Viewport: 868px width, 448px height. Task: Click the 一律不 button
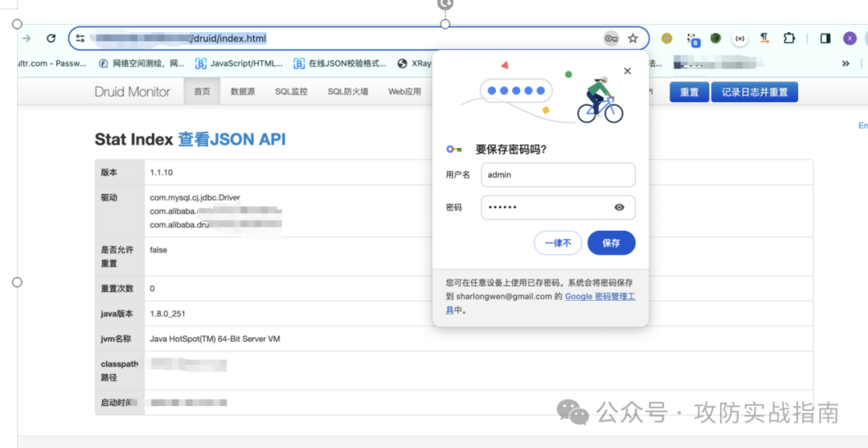coord(558,243)
